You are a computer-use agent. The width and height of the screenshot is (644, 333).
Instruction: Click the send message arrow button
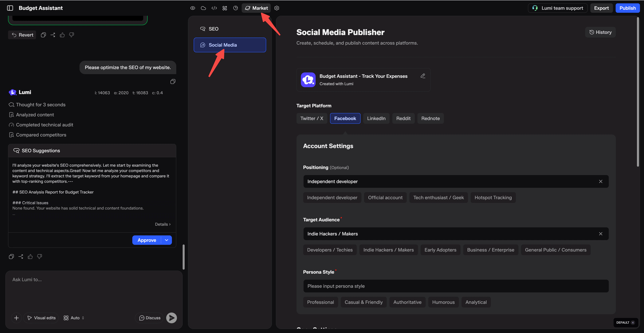172,318
